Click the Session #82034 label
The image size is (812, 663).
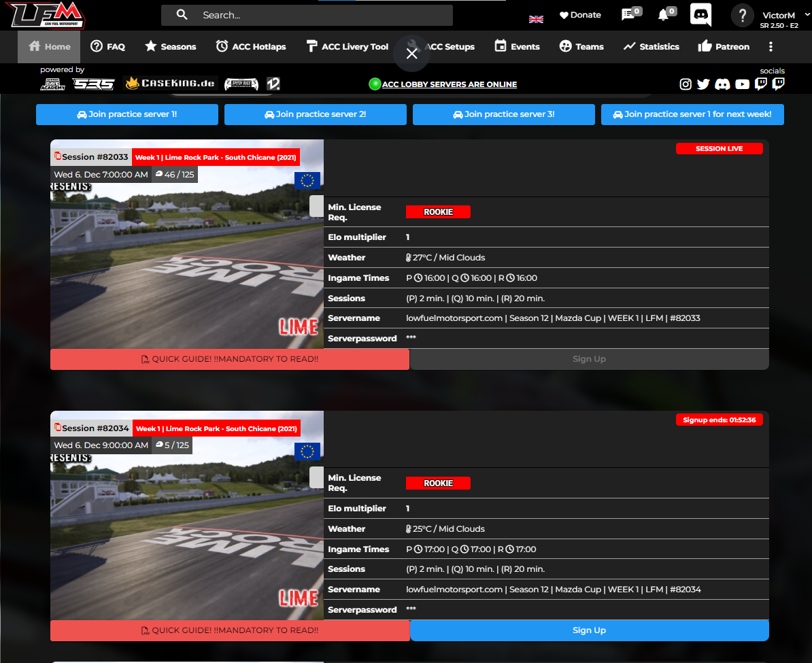[95, 428]
